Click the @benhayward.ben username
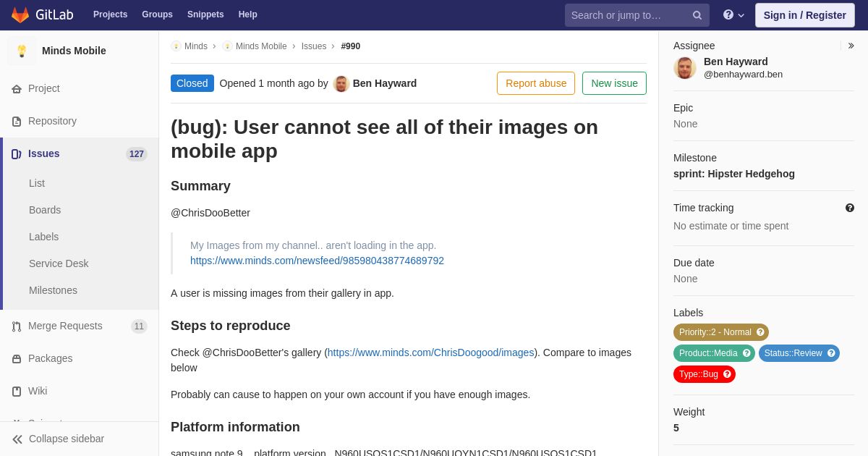The width and height of the screenshot is (868, 456). (743, 75)
